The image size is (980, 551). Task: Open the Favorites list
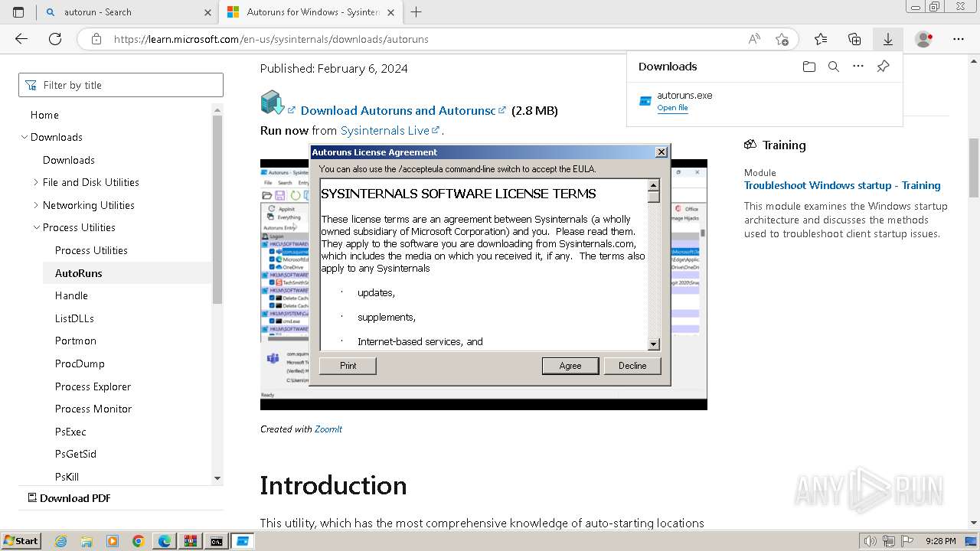click(821, 39)
